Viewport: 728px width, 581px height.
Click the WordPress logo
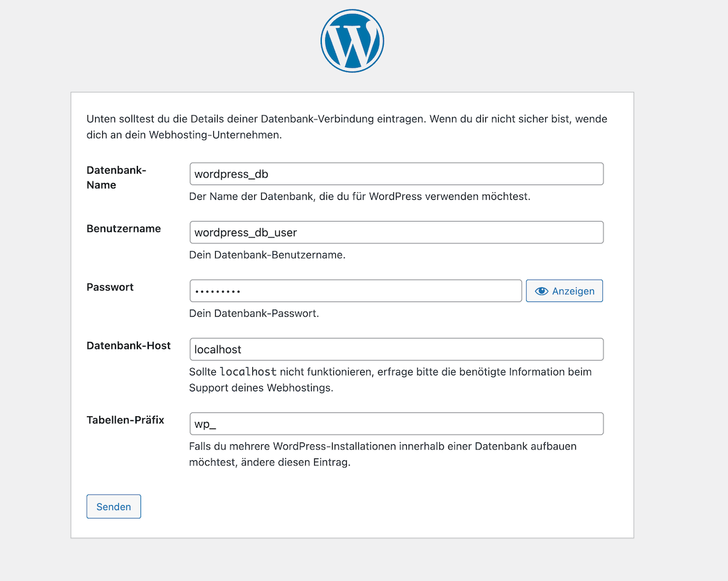pyautogui.click(x=352, y=41)
